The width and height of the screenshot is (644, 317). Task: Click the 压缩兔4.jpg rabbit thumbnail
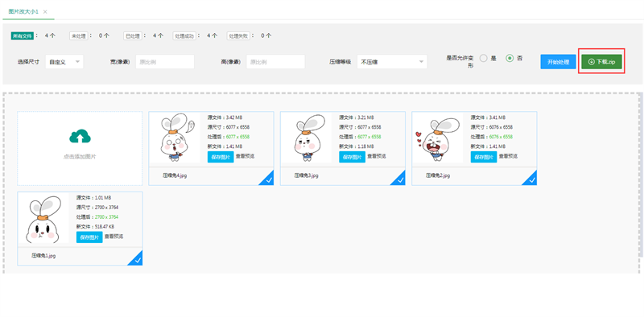175,138
